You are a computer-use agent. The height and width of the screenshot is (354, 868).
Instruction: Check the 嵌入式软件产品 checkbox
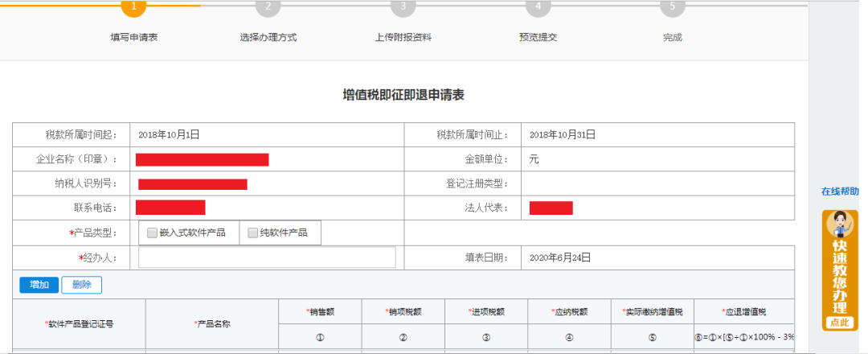click(x=153, y=233)
